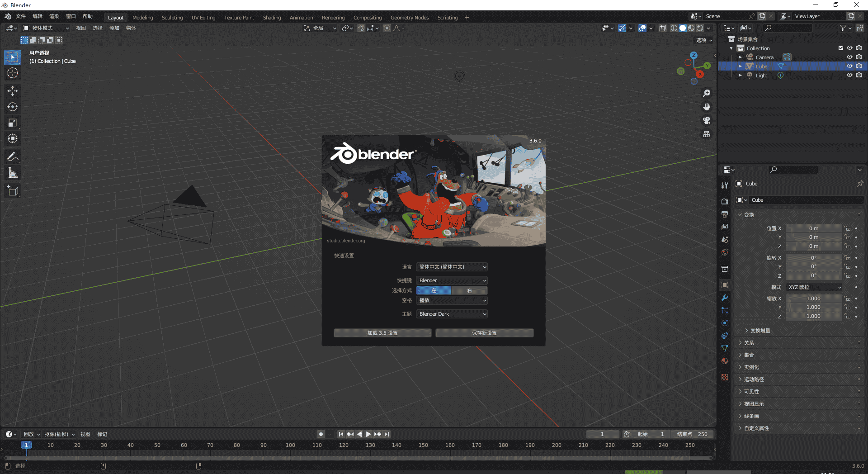868x474 pixels.
Task: Jump to the timeline end frame
Action: (x=387, y=434)
